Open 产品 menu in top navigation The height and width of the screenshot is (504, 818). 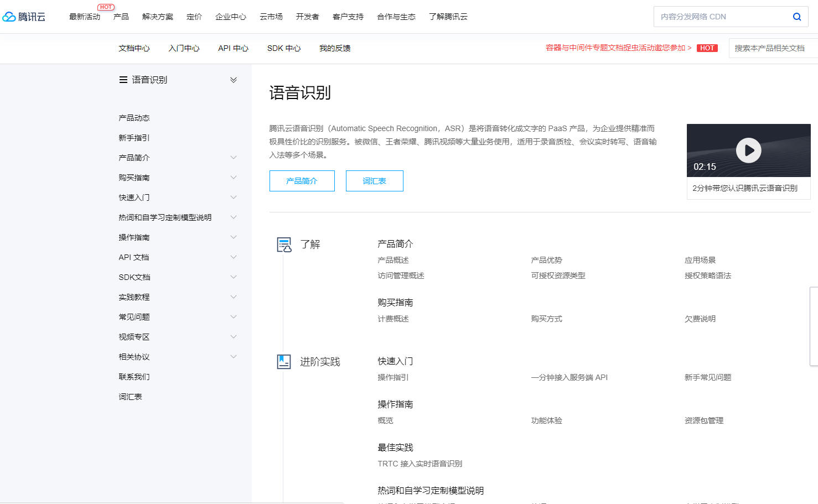click(x=121, y=17)
